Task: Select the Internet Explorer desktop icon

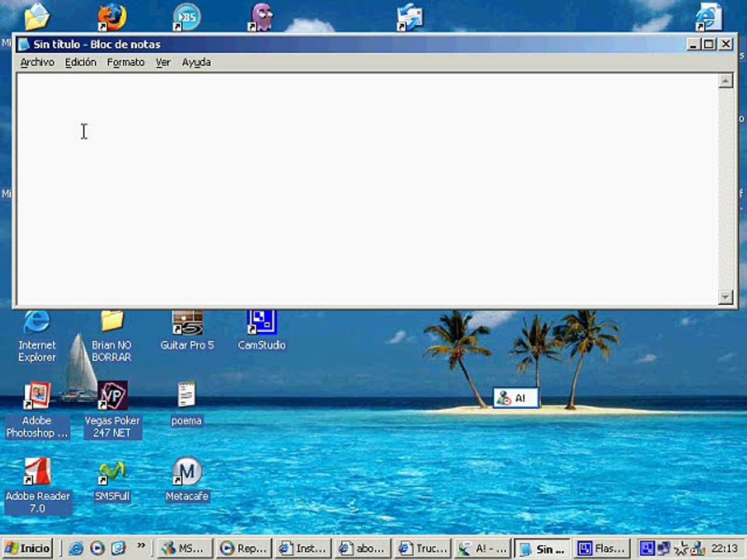Action: (37, 336)
